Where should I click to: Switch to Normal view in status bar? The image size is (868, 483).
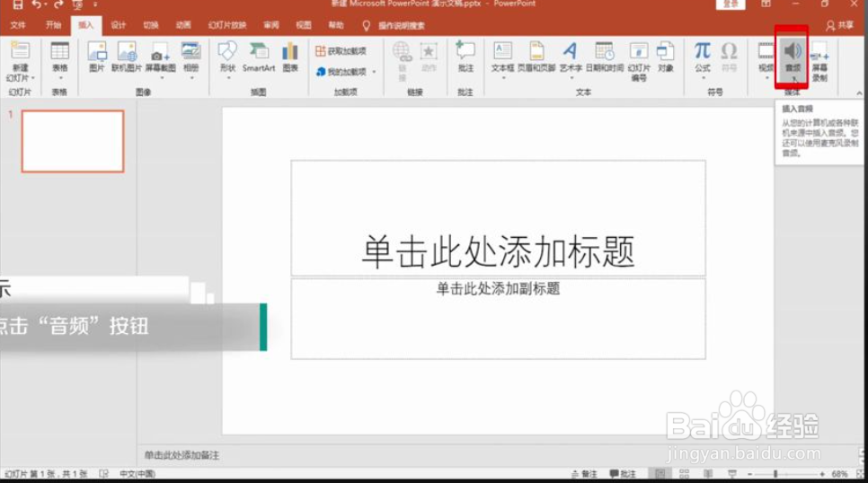[660, 474]
